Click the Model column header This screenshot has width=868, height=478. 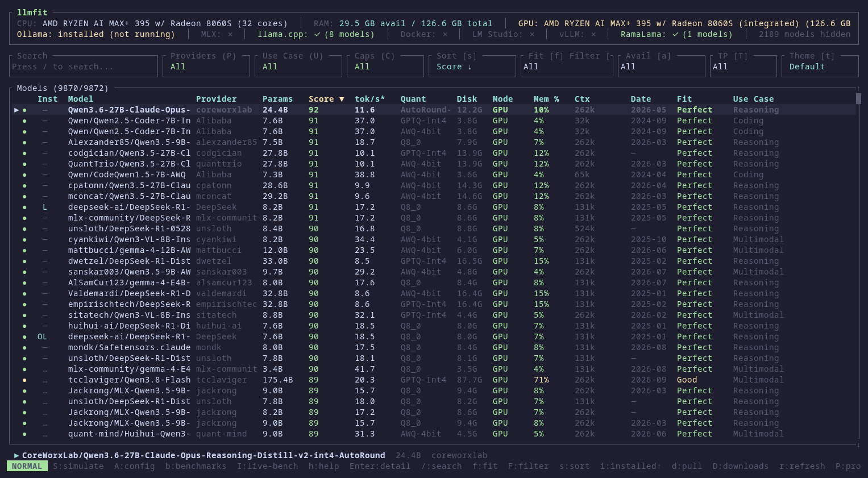[81, 99]
